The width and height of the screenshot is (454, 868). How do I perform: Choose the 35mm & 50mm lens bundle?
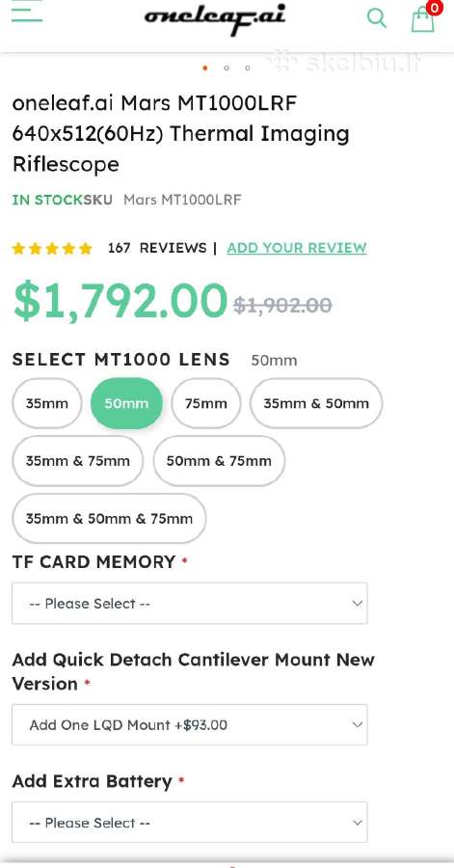coord(316,403)
